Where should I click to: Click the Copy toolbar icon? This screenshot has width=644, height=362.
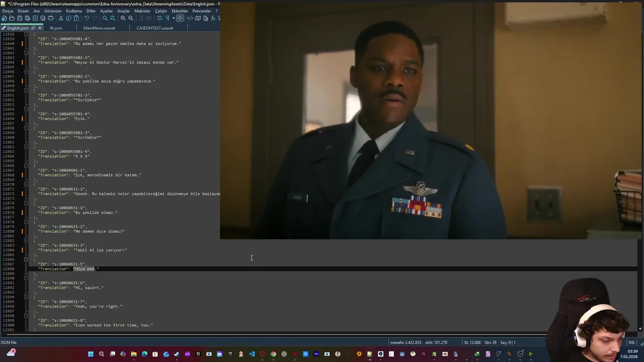pyautogui.click(x=69, y=18)
